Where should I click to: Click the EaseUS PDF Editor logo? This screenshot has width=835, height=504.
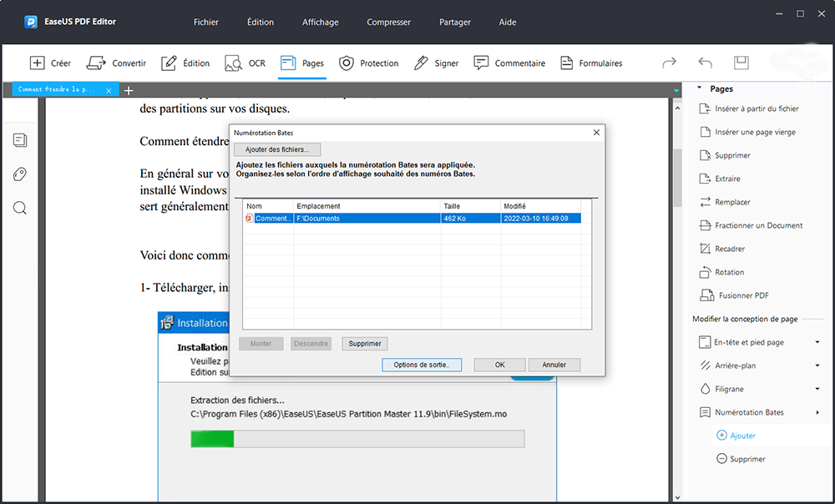pos(31,22)
